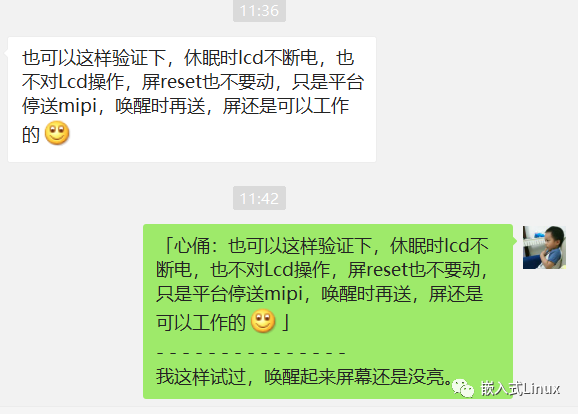The width and height of the screenshot is (578, 414).
Task: Click the green bubble tail beside avatar
Action: pyautogui.click(x=515, y=240)
